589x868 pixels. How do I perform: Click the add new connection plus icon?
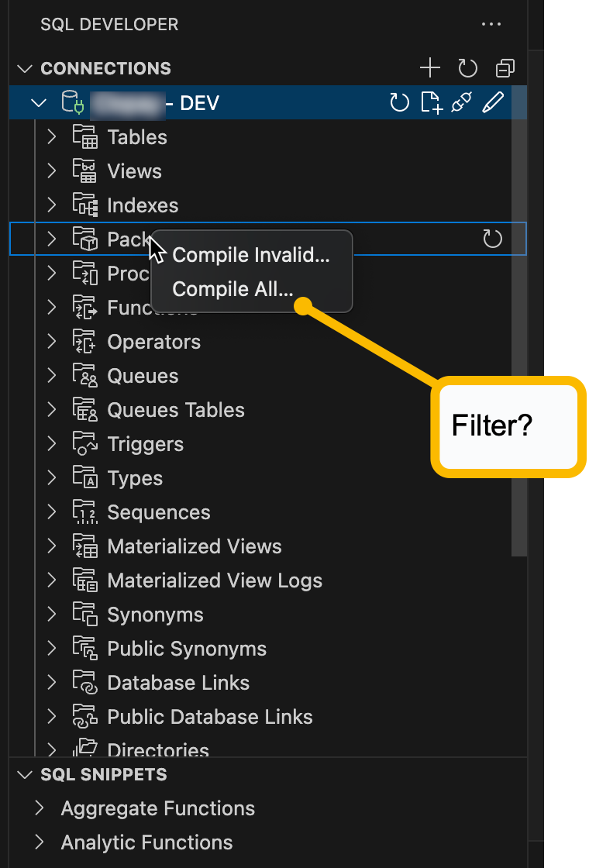429,68
